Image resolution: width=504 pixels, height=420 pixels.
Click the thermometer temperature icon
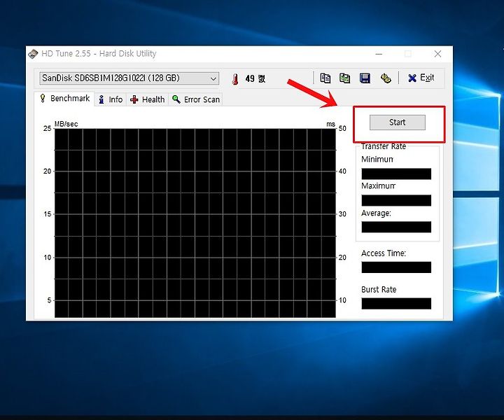(x=235, y=79)
